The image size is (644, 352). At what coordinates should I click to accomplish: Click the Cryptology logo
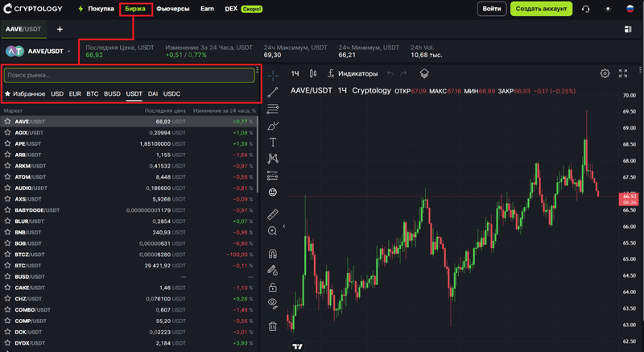pos(33,8)
